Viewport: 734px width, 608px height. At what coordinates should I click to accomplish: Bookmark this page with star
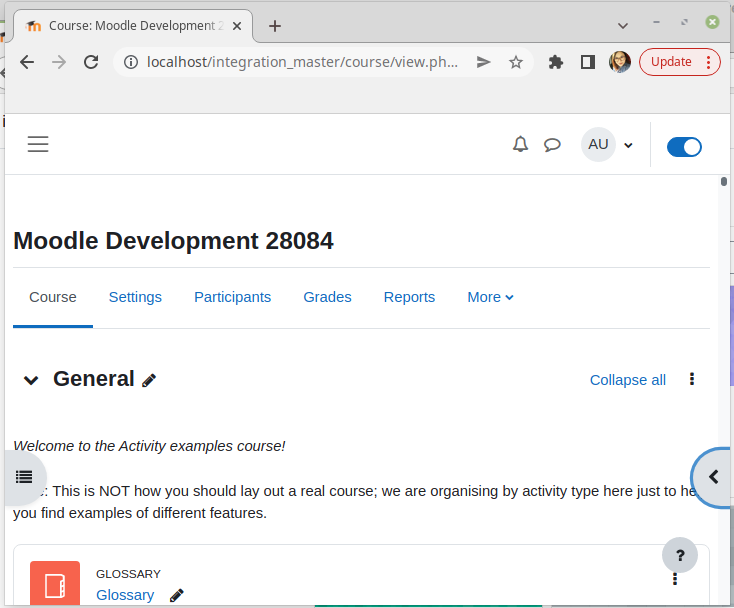515,62
